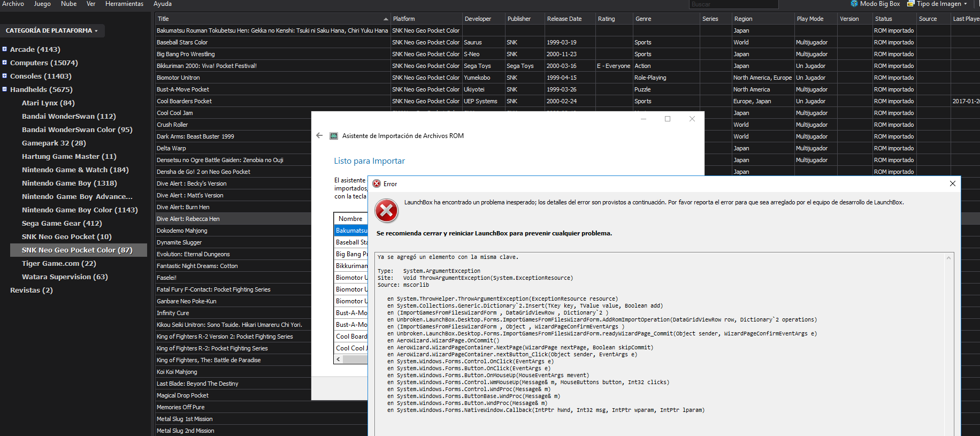The image size is (980, 436).
Task: Click the Title column sort arrow
Action: pos(386,19)
